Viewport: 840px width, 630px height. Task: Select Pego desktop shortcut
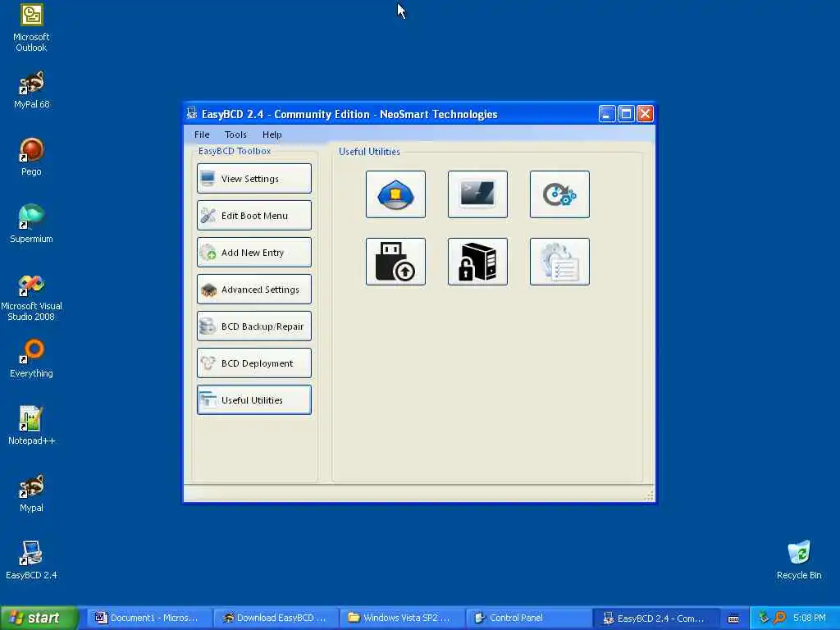point(31,157)
